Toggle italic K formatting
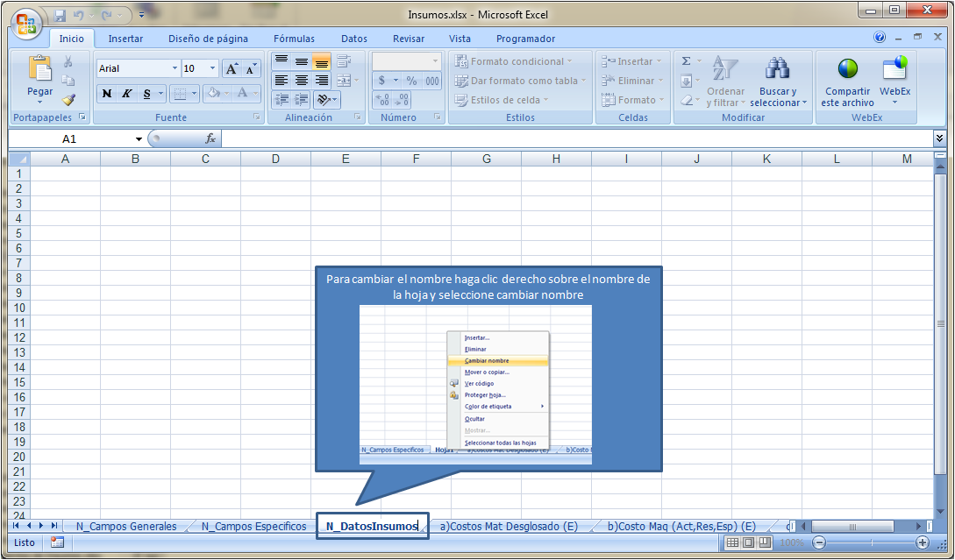Image resolution: width=955 pixels, height=560 pixels. (x=126, y=93)
